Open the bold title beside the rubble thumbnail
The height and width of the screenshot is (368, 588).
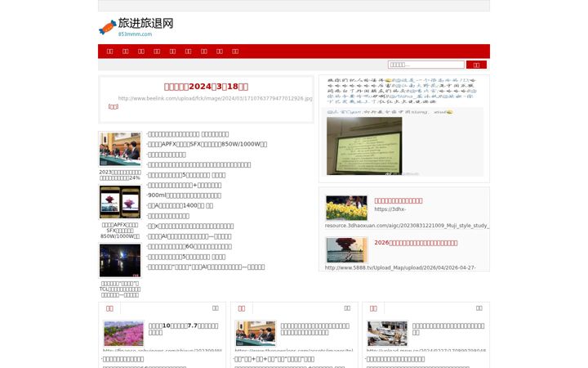[x=448, y=329]
